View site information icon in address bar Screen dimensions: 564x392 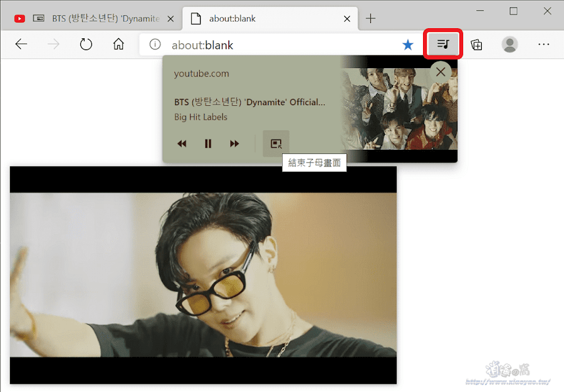[x=155, y=44]
